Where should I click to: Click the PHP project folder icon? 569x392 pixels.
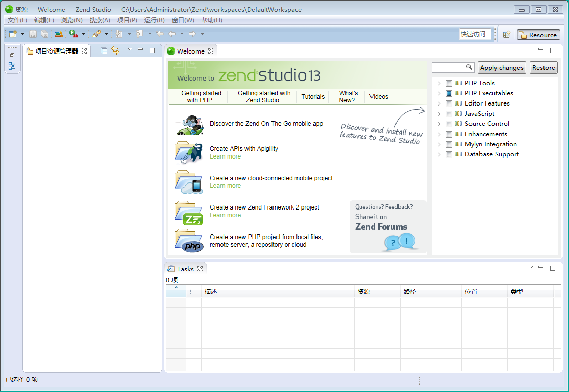pyautogui.click(x=188, y=241)
